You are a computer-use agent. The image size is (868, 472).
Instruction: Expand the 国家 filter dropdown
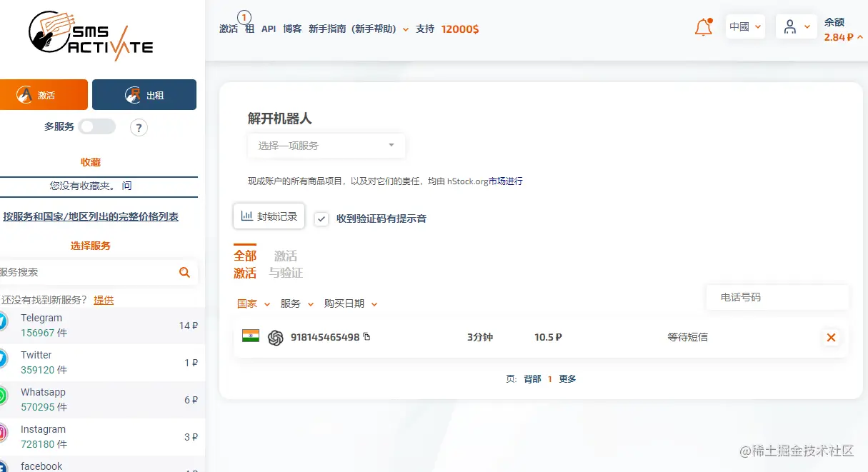tap(254, 303)
